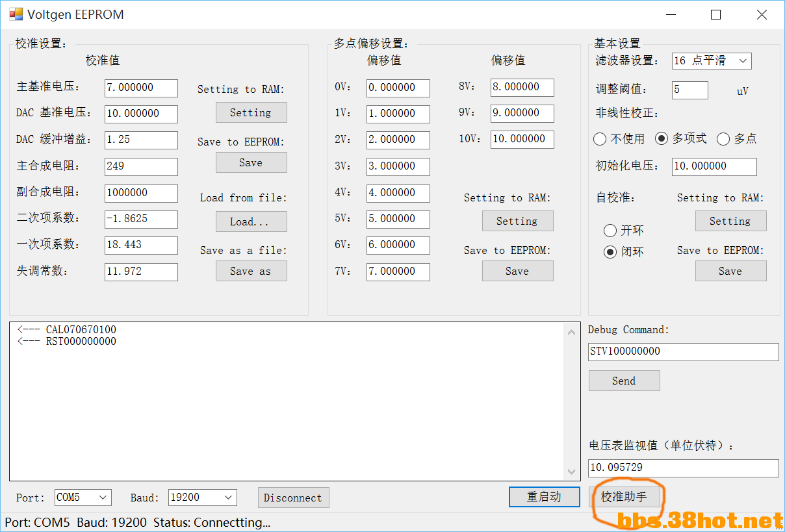785x532 pixels.
Task: Click the DAC 基准电压 input field
Action: tap(141, 114)
